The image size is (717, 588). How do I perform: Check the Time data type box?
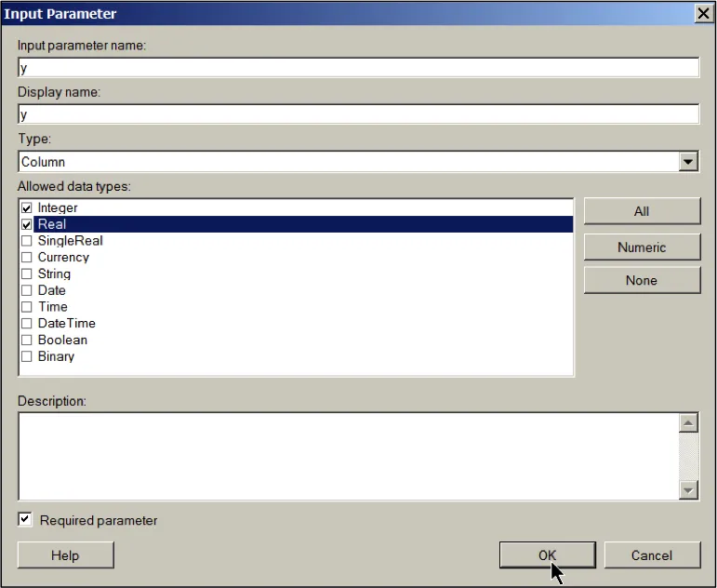(x=27, y=307)
